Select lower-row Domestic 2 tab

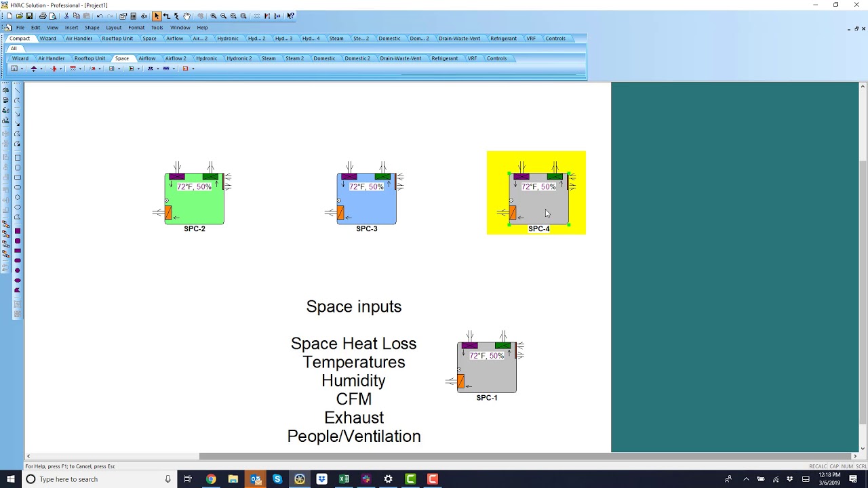[x=357, y=58]
